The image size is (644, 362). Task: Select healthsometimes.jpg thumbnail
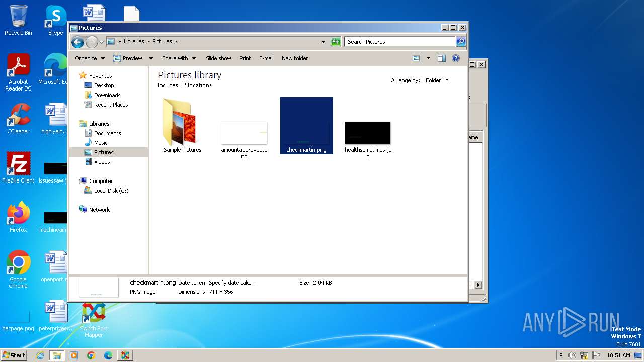pyautogui.click(x=368, y=133)
